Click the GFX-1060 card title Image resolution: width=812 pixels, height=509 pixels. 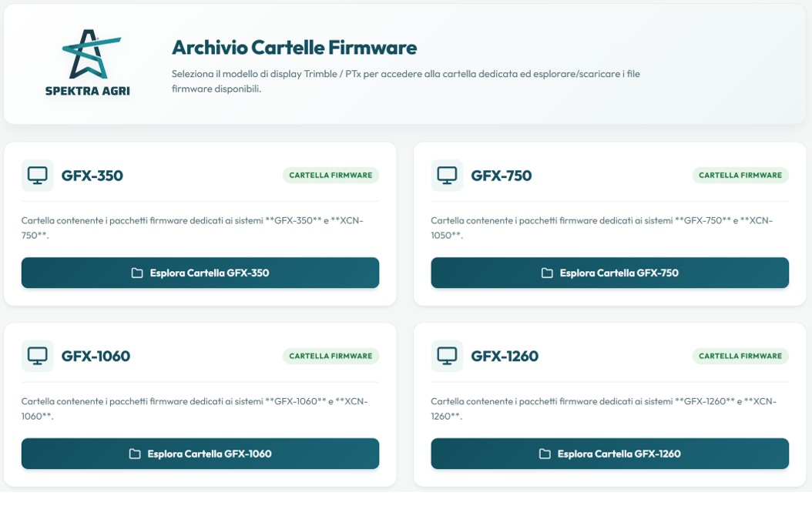96,357
